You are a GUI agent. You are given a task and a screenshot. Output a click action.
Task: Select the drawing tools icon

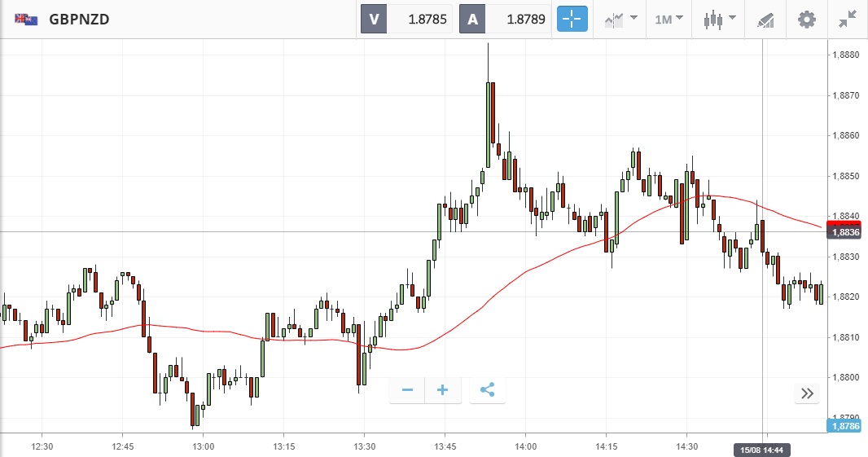click(x=765, y=19)
